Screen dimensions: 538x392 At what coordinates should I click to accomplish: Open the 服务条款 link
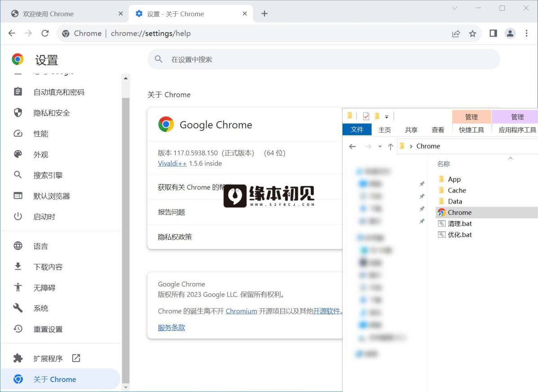[x=171, y=327]
